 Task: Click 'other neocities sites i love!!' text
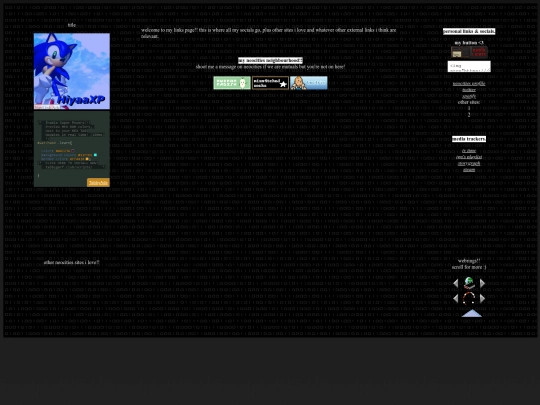72,262
